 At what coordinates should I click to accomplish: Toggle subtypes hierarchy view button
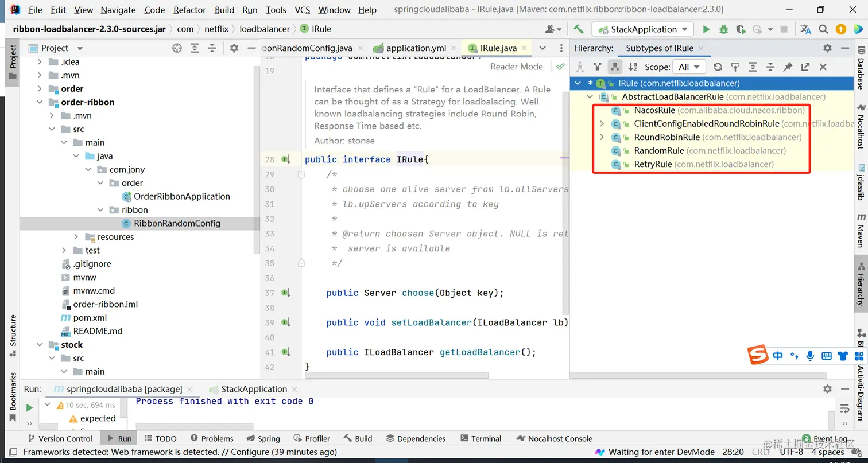coord(615,67)
